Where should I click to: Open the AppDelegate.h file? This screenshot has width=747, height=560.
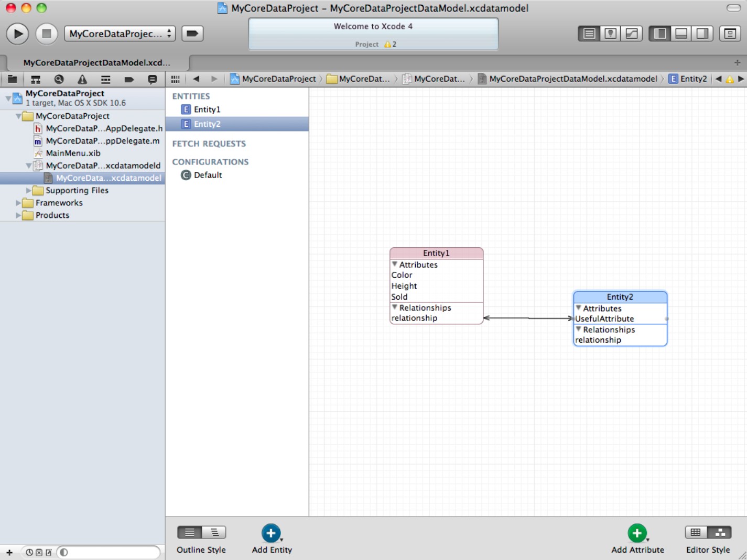[98, 128]
